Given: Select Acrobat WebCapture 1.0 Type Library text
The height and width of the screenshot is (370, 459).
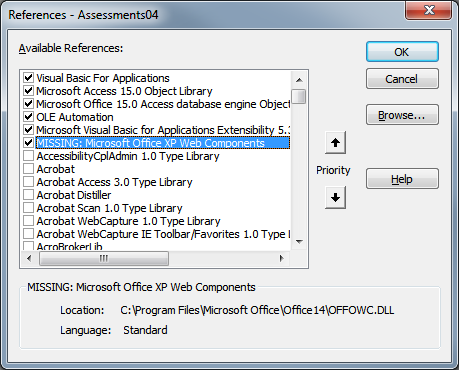Looking at the screenshot, I should click(x=129, y=221).
